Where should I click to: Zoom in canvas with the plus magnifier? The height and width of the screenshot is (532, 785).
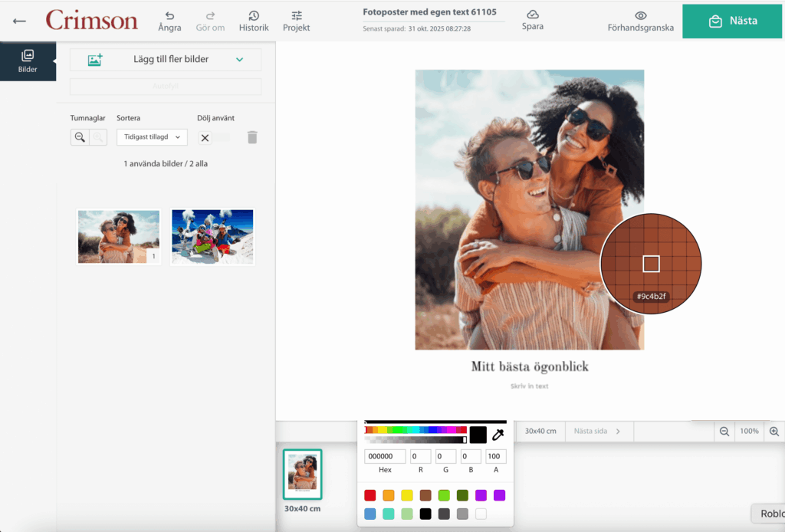coord(774,432)
